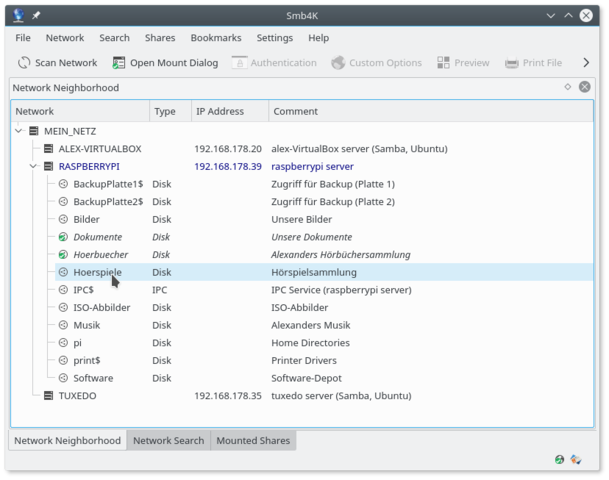
Task: Switch to the Mounted Shares tab
Action: click(x=253, y=440)
